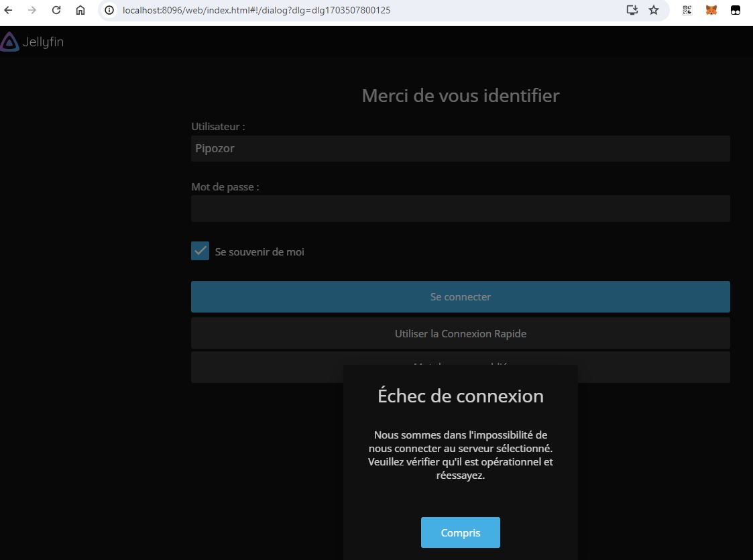Click the browser forward arrow
The width and height of the screenshot is (753, 560).
point(32,10)
